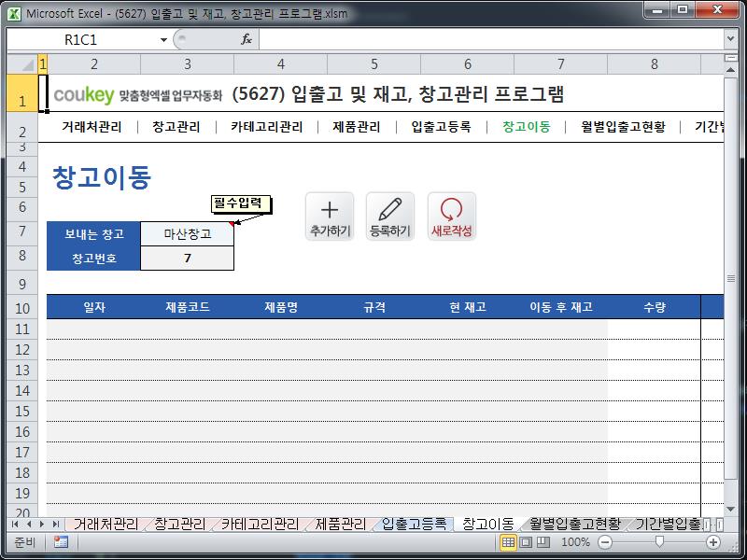Switch to Page Layout view icon
Screen dimensions: 747x560
coord(526,542)
